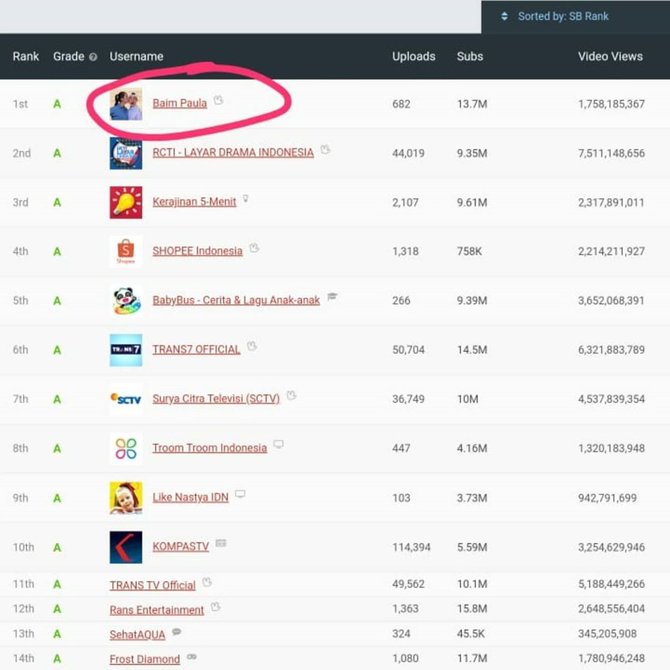Click the Shopee bag logo avatar
This screenshot has width=670, height=670.
pos(126,252)
